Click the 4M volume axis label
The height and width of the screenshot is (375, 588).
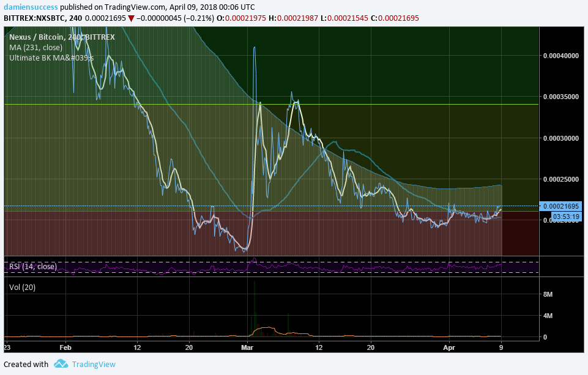coord(548,316)
